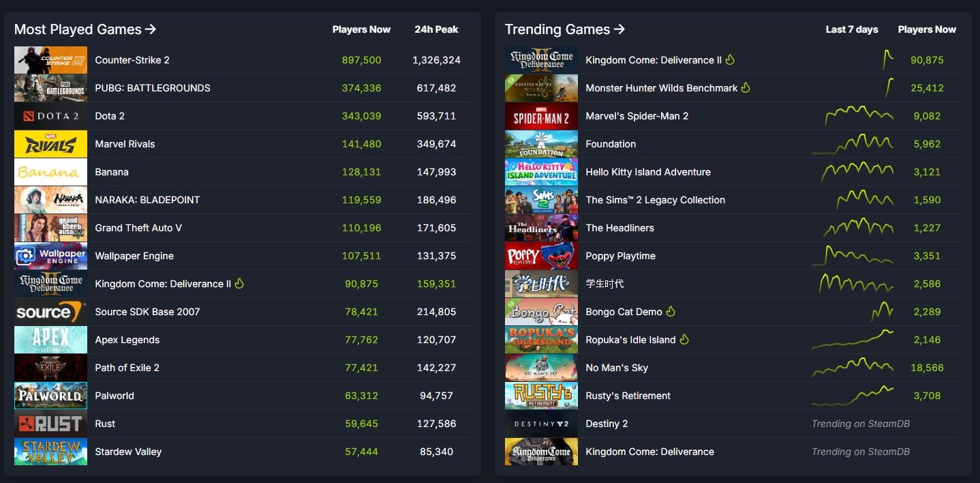This screenshot has width=980, height=483.
Task: Click the flame icon beside Ropuka's Idle Island
Action: pyautogui.click(x=684, y=339)
